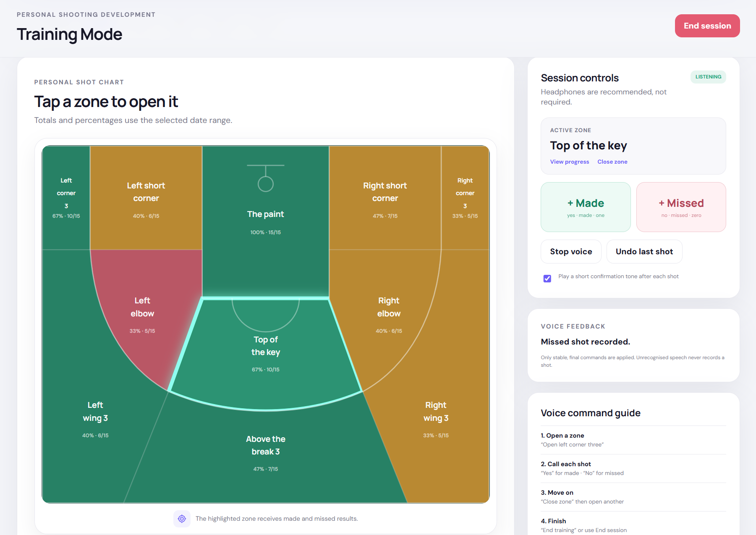756x535 pixels.
Task: Tap the Top of the key zone
Action: click(x=266, y=353)
